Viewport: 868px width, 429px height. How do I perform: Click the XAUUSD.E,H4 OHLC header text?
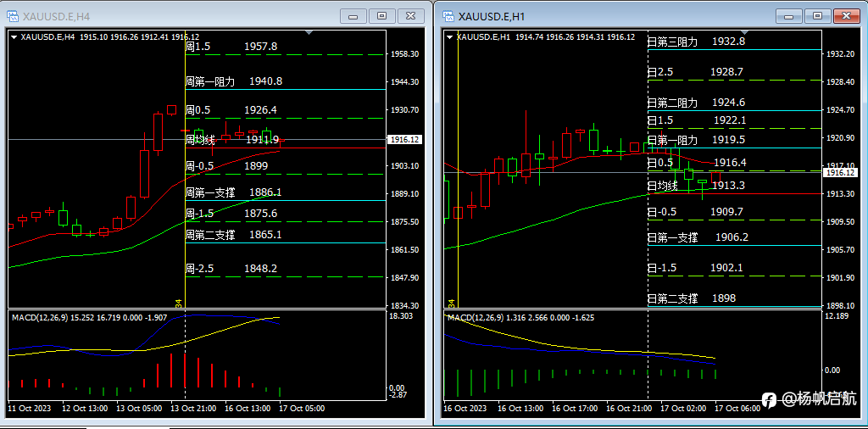(x=109, y=37)
